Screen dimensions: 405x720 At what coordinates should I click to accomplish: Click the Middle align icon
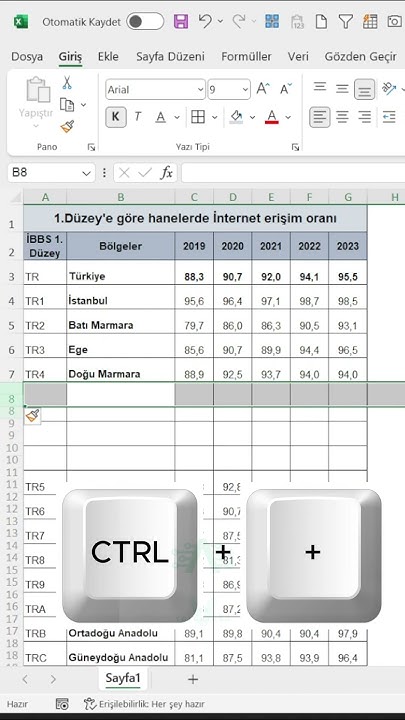[x=342, y=89]
